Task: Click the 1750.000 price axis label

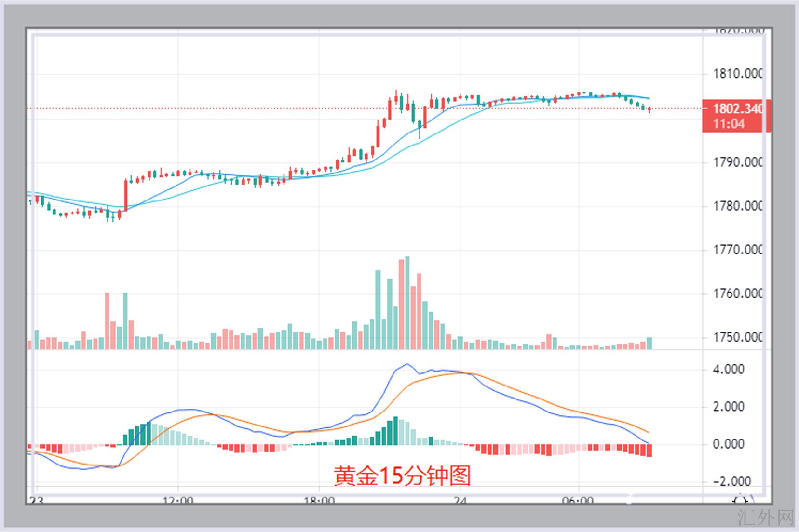Action: click(x=737, y=337)
